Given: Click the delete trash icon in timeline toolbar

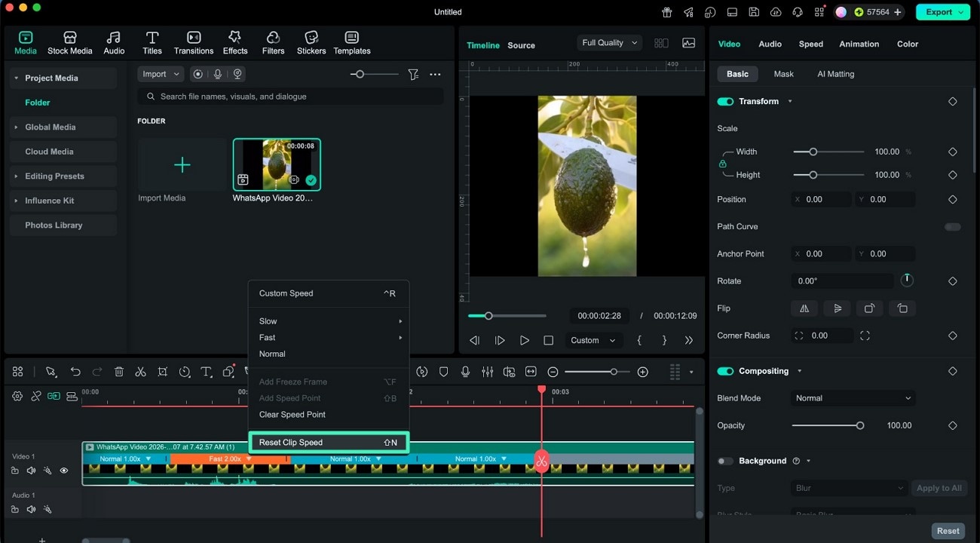Looking at the screenshot, I should (119, 372).
